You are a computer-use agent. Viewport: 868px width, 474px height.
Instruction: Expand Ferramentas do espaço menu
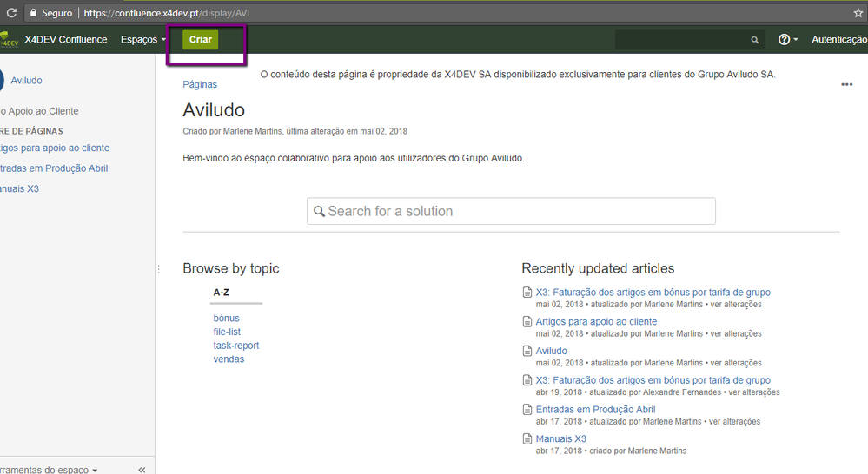point(49,470)
